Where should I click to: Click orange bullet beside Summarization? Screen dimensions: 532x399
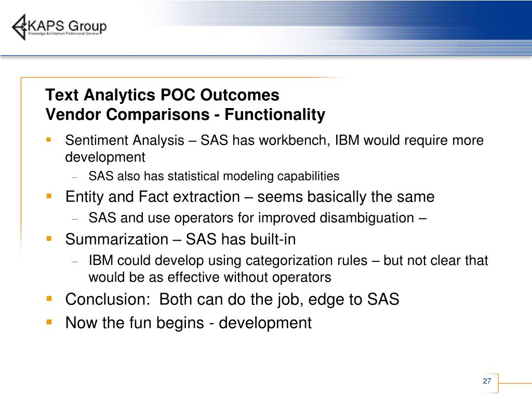[x=49, y=238]
